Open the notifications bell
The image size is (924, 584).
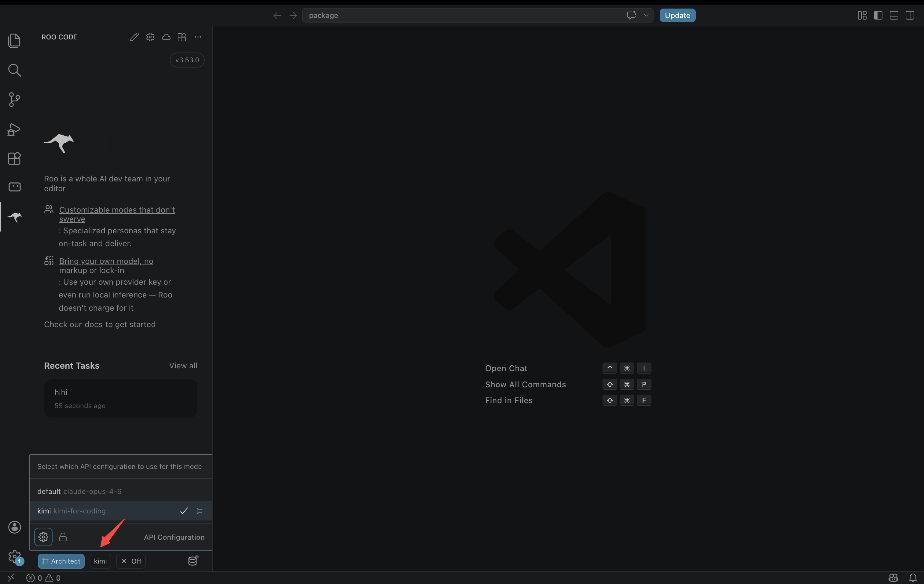(913, 578)
